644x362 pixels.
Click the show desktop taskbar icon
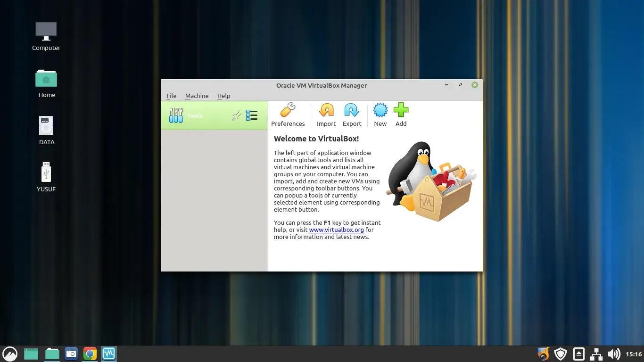[31, 354]
